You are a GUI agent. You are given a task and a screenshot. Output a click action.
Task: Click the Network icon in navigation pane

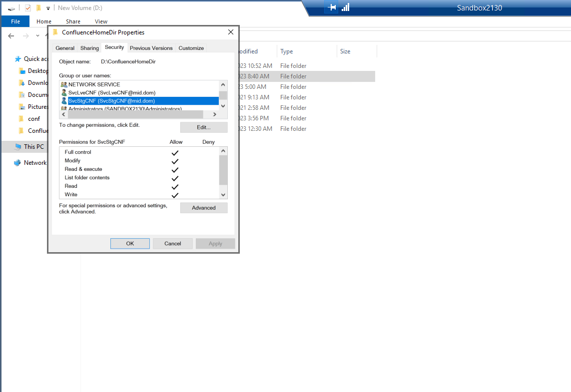[17, 163]
